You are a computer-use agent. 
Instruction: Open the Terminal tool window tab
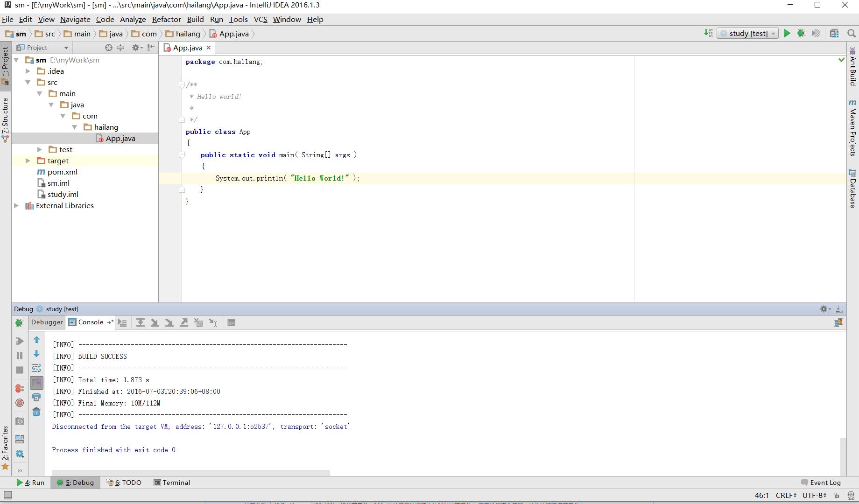coord(172,483)
